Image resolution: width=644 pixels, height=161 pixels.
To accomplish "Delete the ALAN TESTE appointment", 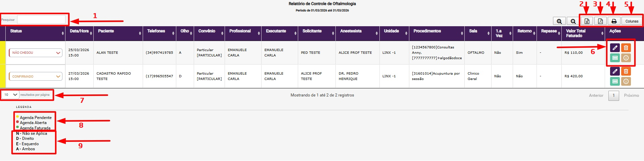I will coord(626,48).
